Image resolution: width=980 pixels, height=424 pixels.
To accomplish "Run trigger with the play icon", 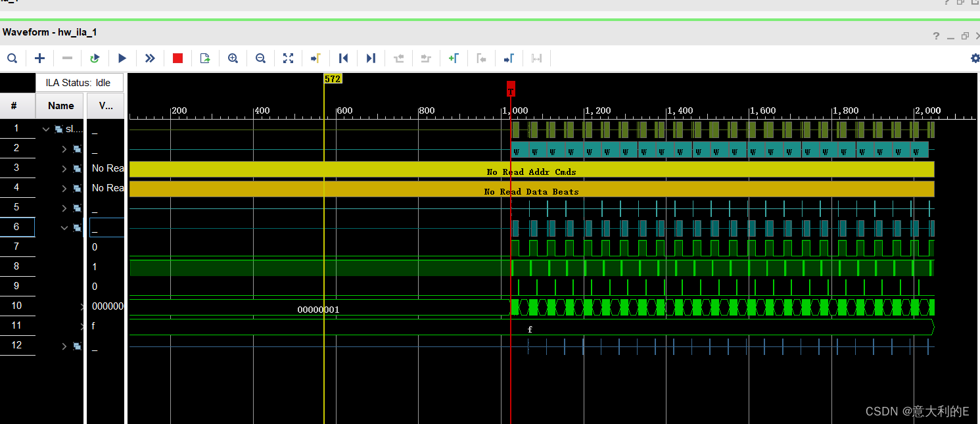I will point(122,59).
